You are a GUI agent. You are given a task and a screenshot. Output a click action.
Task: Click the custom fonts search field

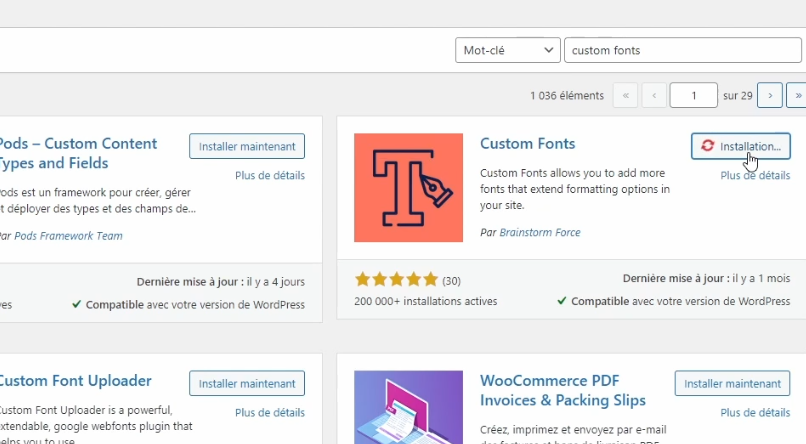click(683, 50)
